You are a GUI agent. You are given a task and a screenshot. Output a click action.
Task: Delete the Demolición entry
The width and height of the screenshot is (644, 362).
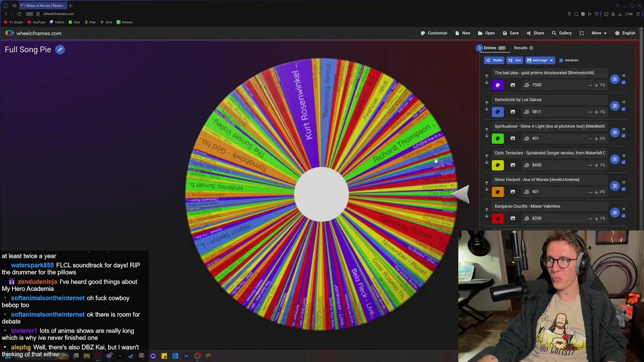(623, 102)
